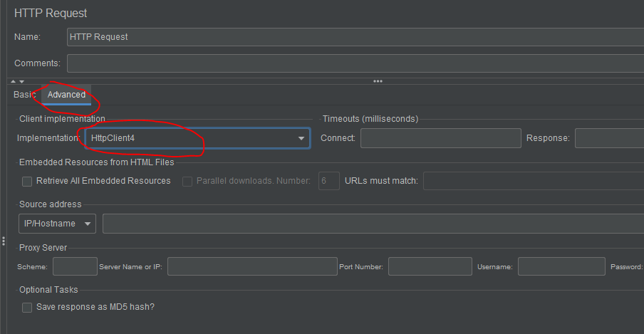Click the Embedded Resources from HTML Files label

point(96,162)
